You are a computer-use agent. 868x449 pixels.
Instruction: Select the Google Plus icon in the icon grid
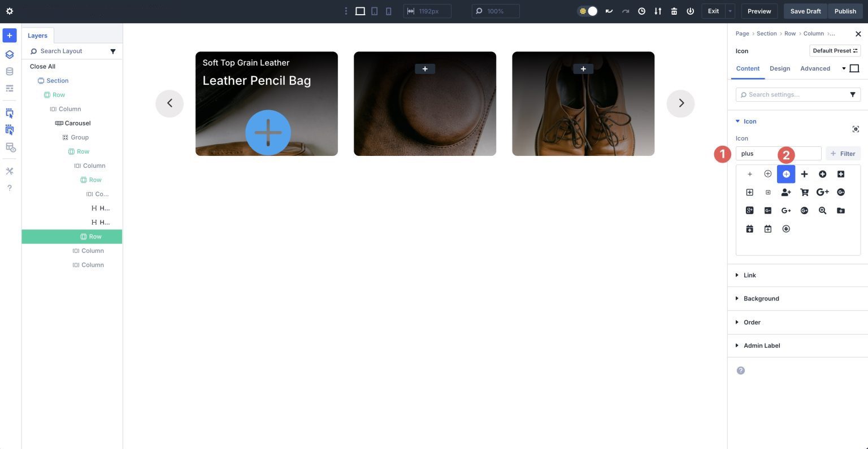[x=822, y=192]
